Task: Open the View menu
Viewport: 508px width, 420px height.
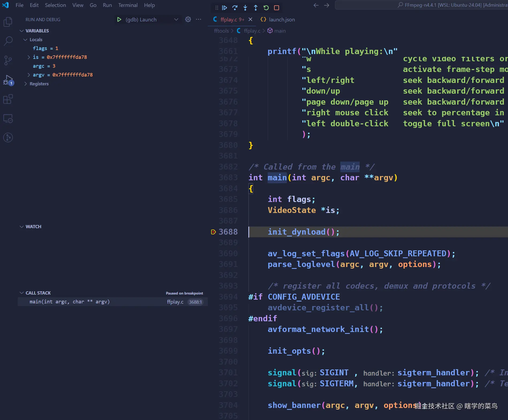Action: click(78, 5)
